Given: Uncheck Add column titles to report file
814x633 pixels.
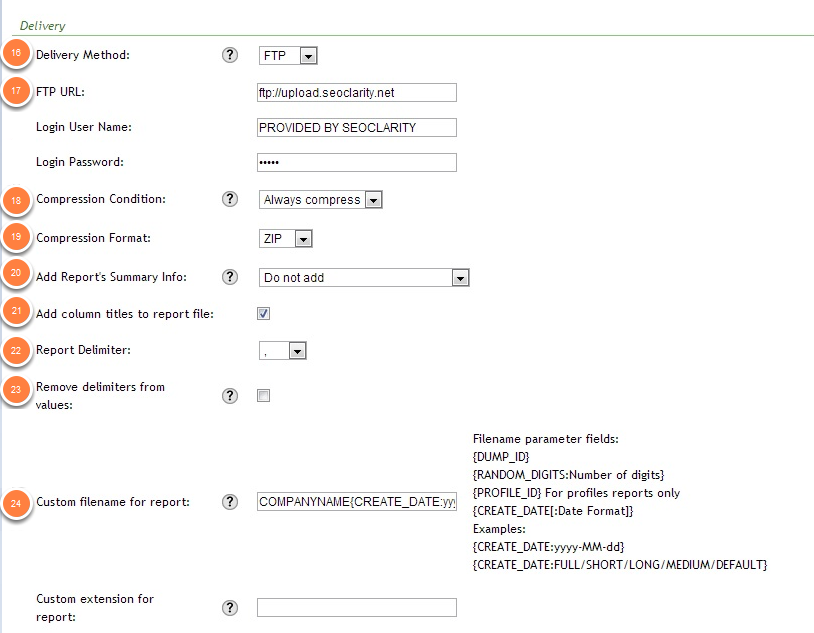Looking at the screenshot, I should pos(264,314).
